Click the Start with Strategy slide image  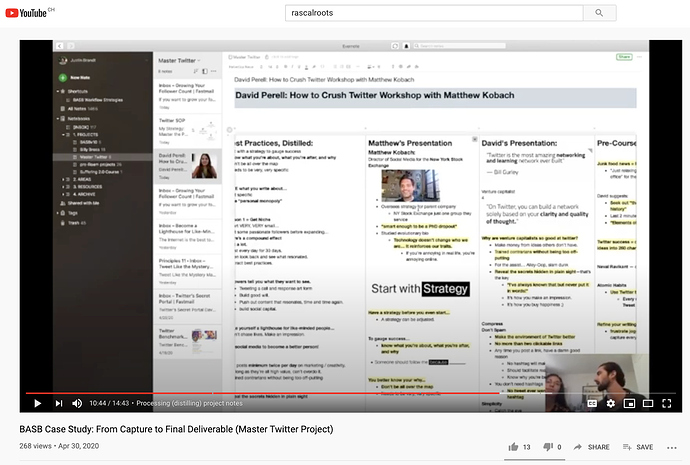[x=420, y=289]
